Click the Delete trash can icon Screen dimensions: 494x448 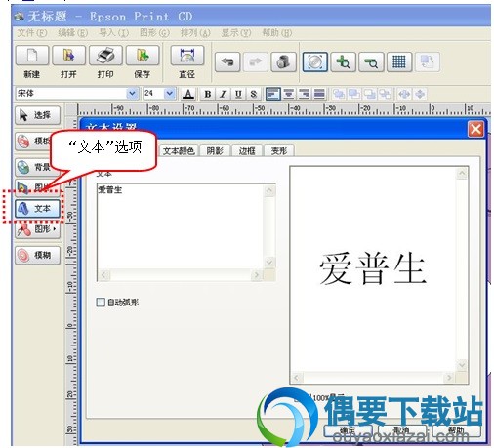pos(283,61)
